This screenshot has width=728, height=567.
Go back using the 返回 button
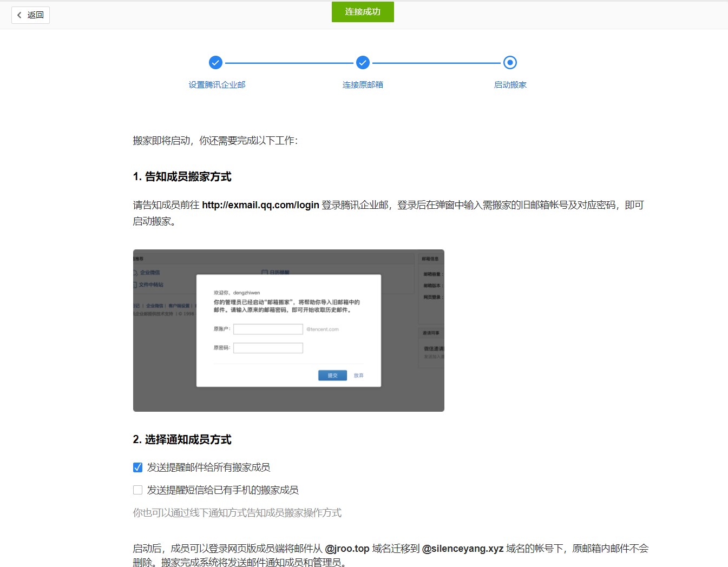[31, 15]
